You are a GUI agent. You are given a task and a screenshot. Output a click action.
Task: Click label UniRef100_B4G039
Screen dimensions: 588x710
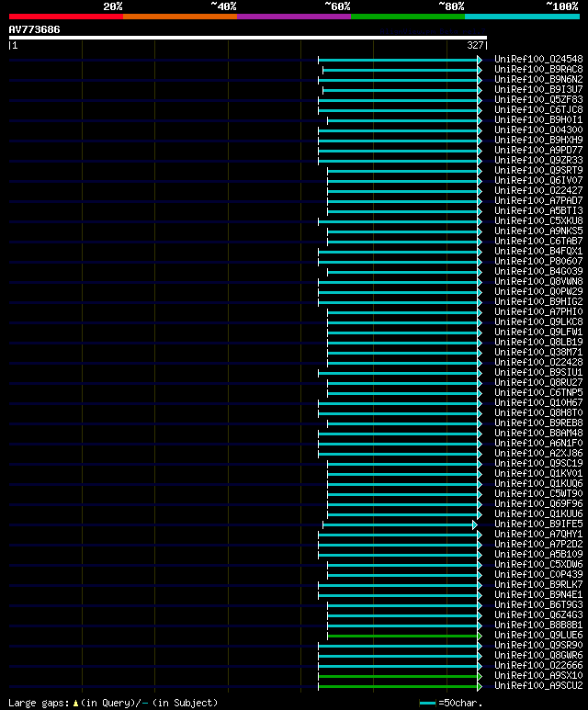click(x=538, y=271)
